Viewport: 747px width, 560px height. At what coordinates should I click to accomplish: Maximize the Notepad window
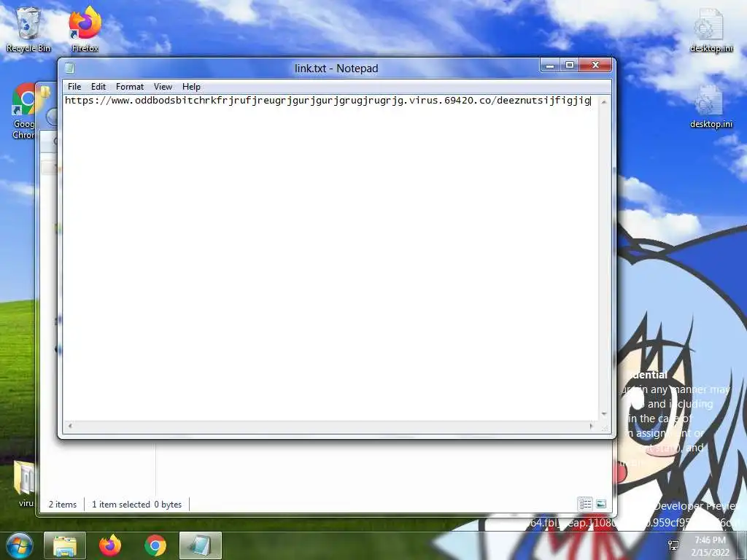pyautogui.click(x=570, y=65)
